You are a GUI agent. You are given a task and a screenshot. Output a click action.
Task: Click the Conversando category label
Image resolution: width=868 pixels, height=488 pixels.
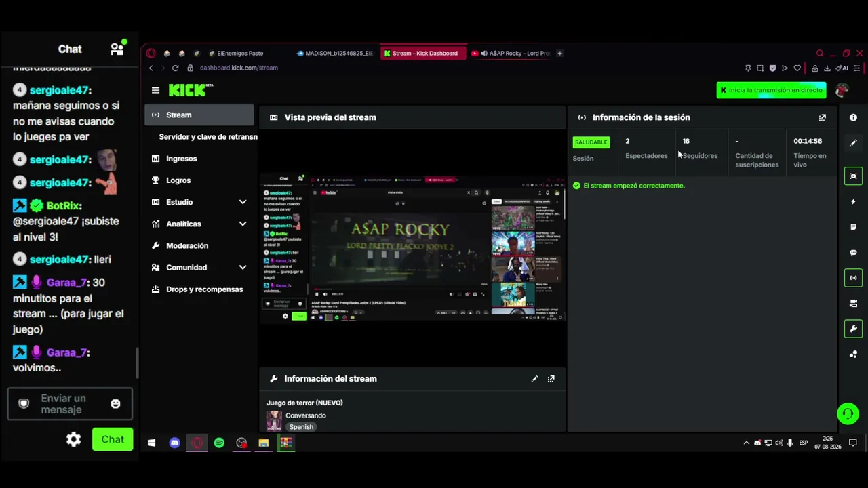coord(306,415)
